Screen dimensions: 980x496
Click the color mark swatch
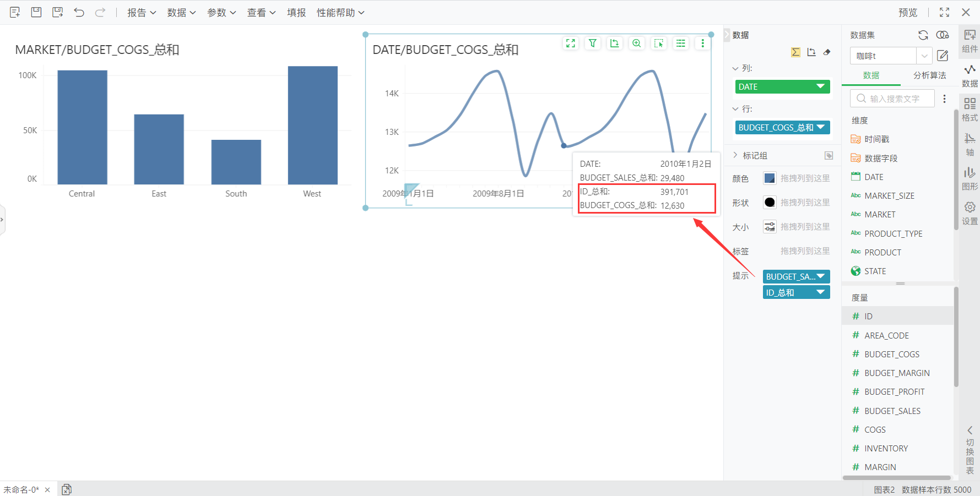(x=770, y=178)
